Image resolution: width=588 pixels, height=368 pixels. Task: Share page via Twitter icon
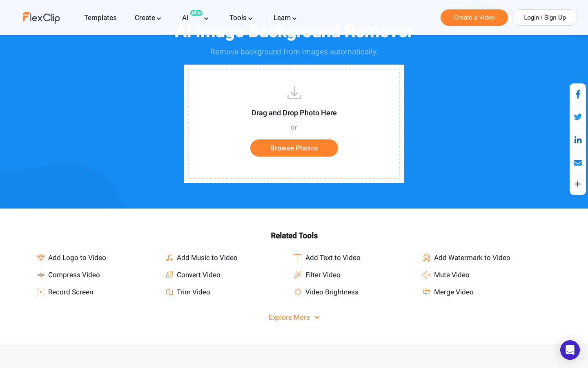[578, 117]
